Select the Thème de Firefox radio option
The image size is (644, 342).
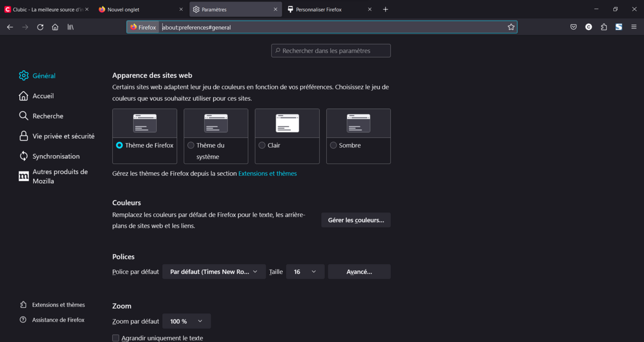pyautogui.click(x=119, y=145)
